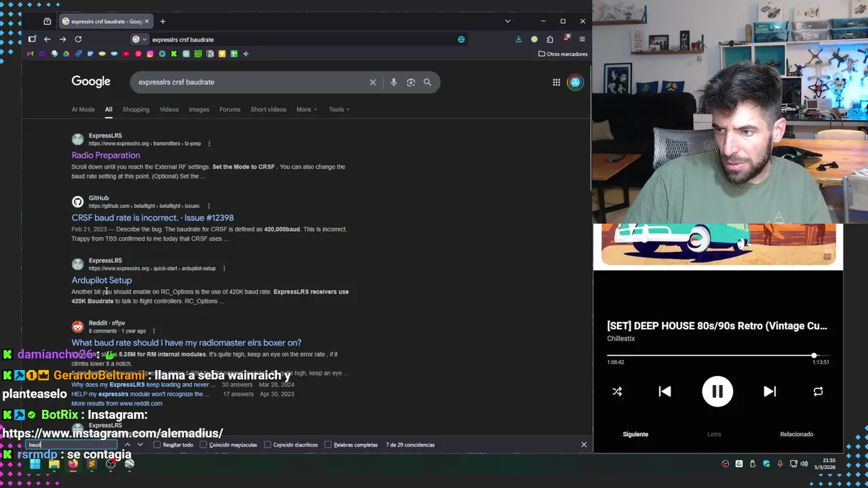Reload the current page

click(x=78, y=39)
